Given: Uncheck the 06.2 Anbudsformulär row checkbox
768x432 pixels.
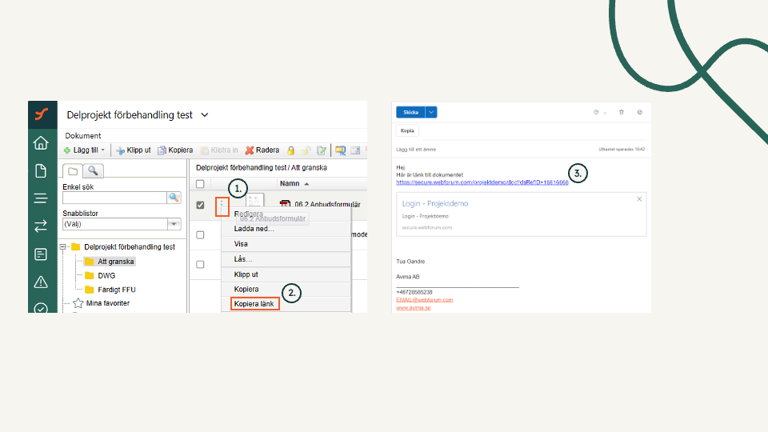Looking at the screenshot, I should pyautogui.click(x=200, y=205).
